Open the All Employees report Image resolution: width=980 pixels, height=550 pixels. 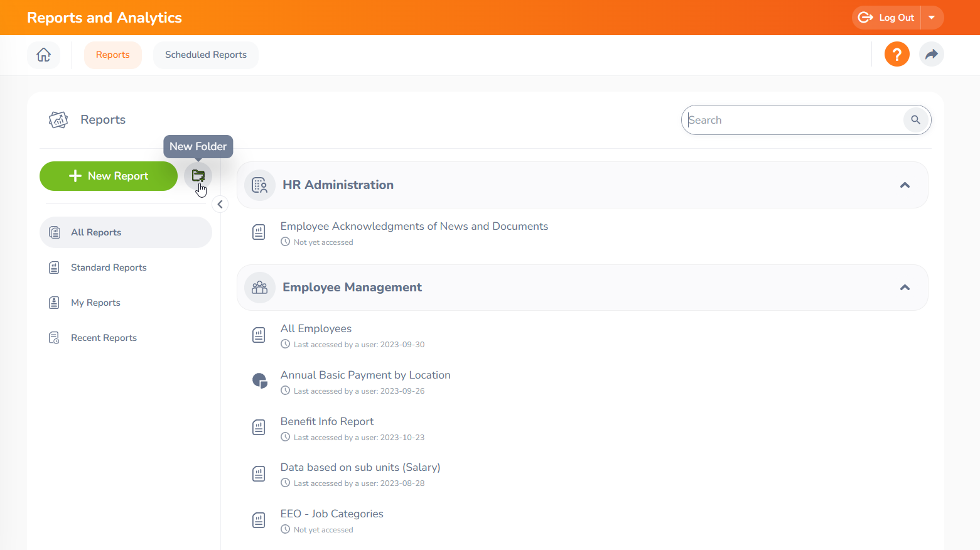pos(316,328)
